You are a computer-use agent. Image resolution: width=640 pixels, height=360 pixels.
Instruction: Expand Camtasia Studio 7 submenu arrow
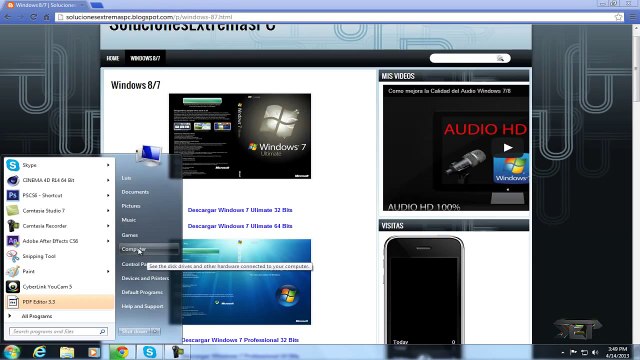(x=108, y=211)
